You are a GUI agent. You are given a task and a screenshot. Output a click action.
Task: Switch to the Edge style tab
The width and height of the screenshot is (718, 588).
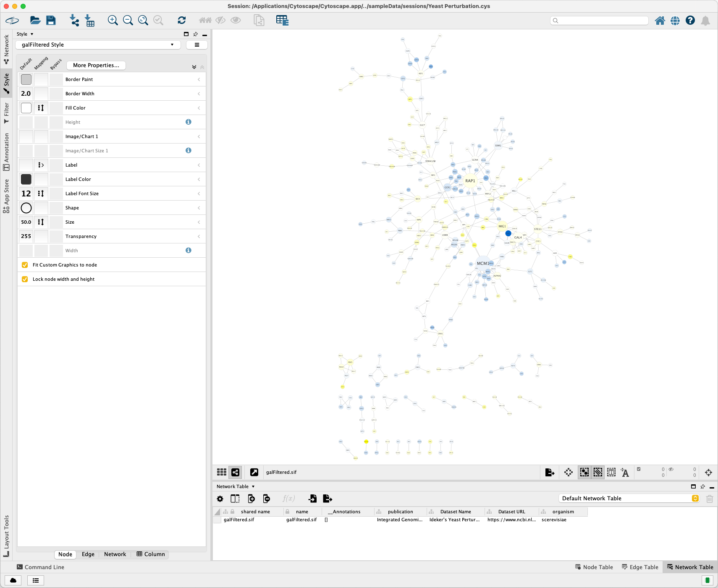click(x=88, y=554)
